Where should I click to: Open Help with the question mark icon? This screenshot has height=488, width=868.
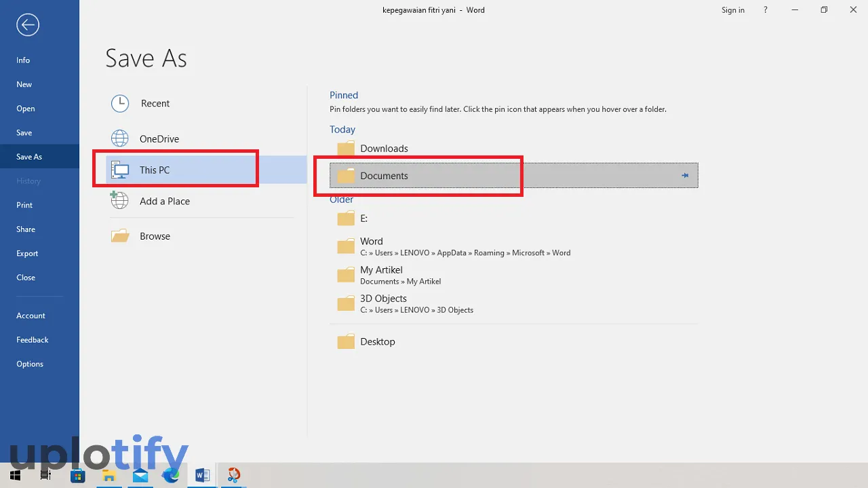coord(766,10)
